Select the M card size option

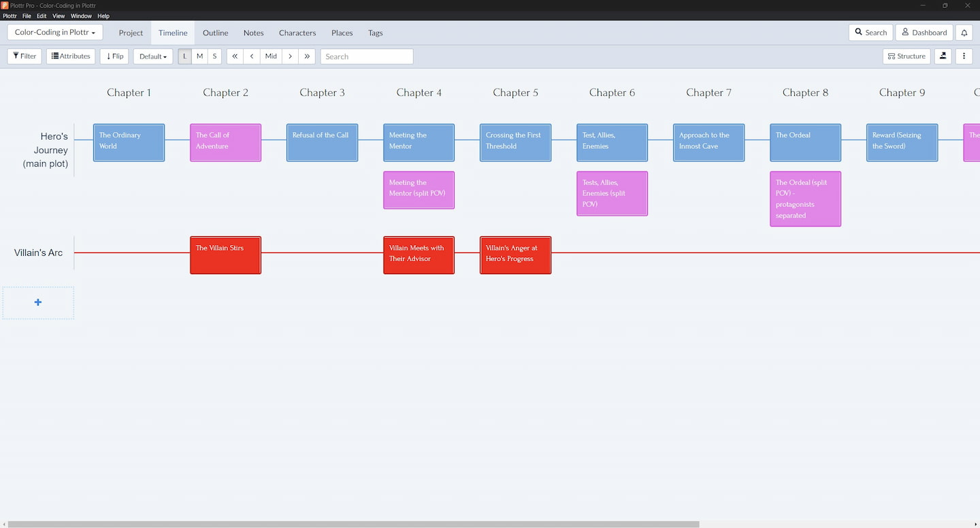pos(199,56)
